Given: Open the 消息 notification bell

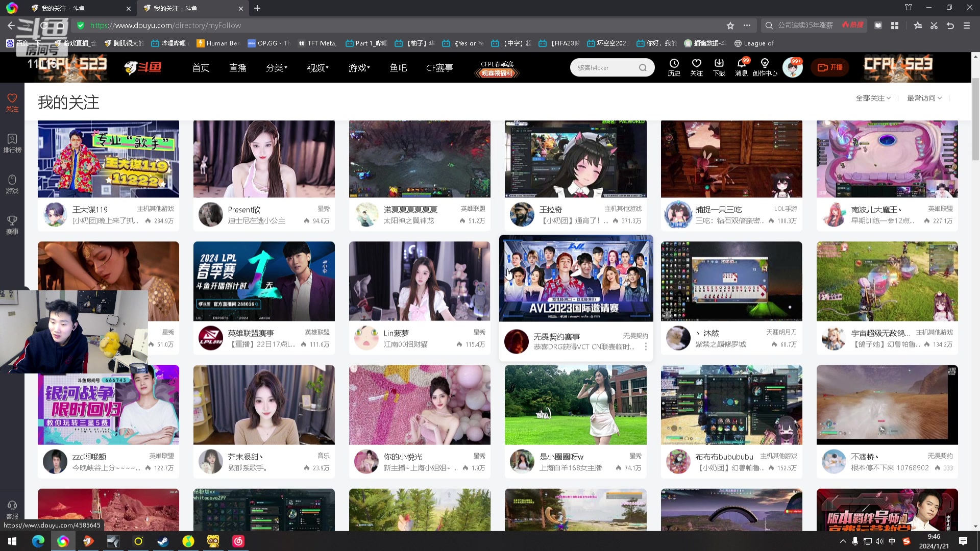Looking at the screenshot, I should point(742,67).
